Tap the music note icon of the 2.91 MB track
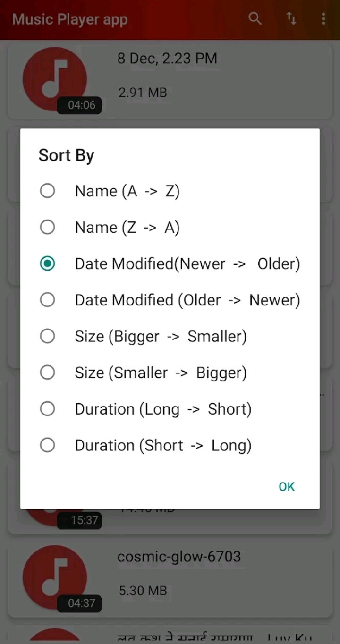The image size is (340, 644). tap(54, 79)
